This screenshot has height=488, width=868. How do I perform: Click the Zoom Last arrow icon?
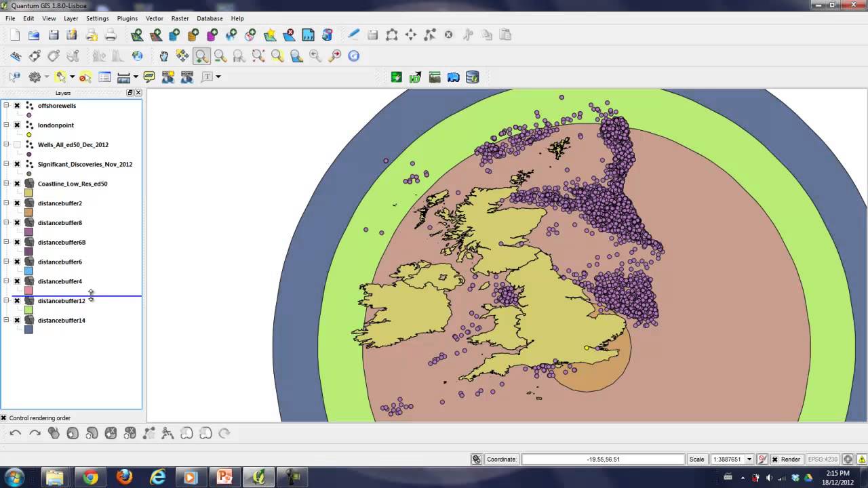(315, 56)
